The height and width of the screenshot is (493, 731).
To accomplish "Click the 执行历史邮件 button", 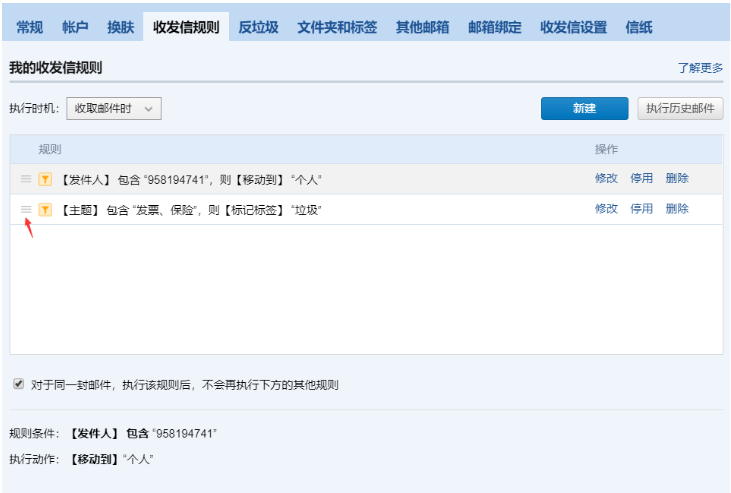I will click(x=680, y=108).
